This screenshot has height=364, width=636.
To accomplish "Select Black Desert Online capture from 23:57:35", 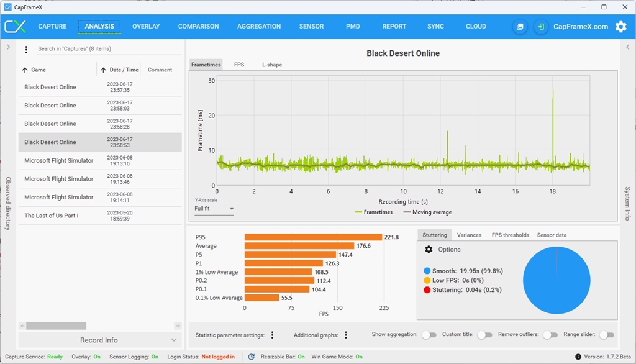I will (100, 87).
